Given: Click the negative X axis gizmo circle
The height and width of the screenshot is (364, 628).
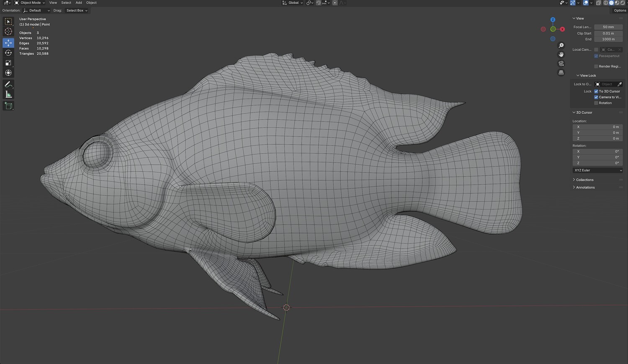Looking at the screenshot, I should pos(543,29).
